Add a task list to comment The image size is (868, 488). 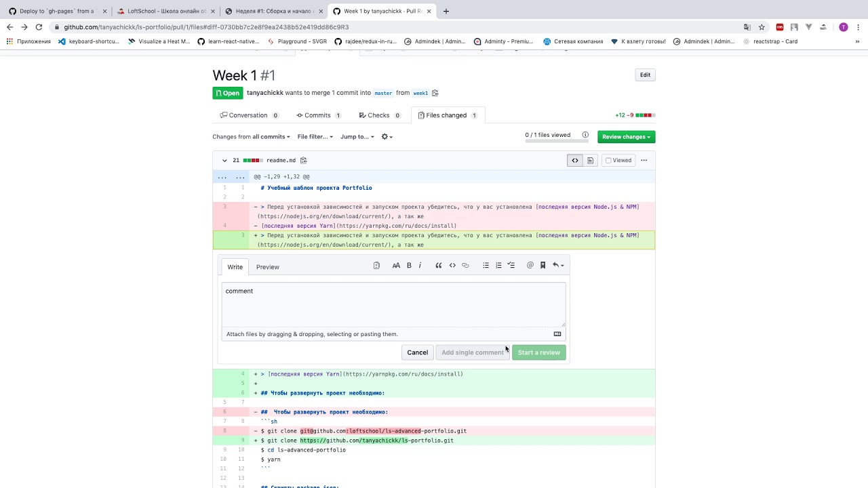point(511,266)
